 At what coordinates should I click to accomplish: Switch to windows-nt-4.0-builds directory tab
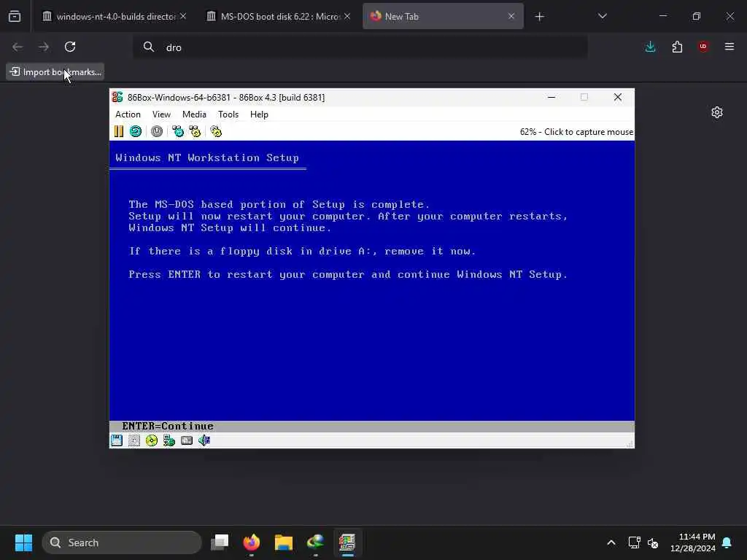click(x=109, y=16)
